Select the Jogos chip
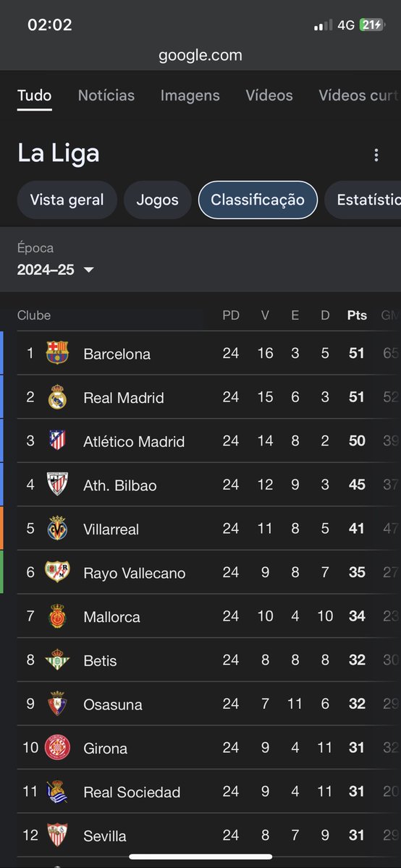Viewport: 401px width, 868px height. pos(158,200)
